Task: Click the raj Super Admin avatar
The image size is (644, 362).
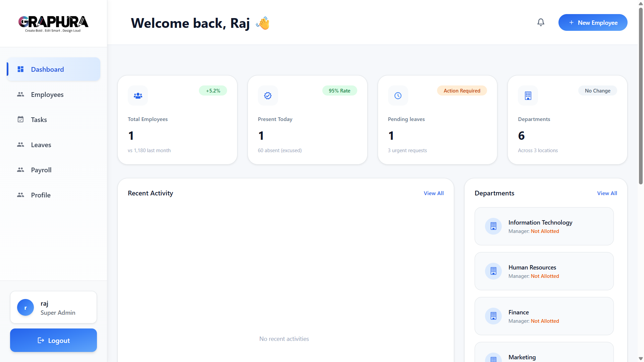Action: tap(25, 307)
